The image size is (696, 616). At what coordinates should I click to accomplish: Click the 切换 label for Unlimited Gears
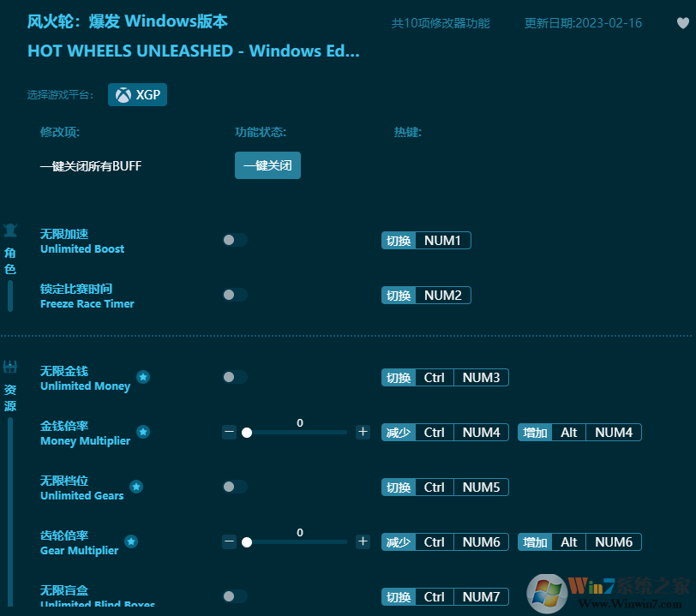tap(399, 487)
